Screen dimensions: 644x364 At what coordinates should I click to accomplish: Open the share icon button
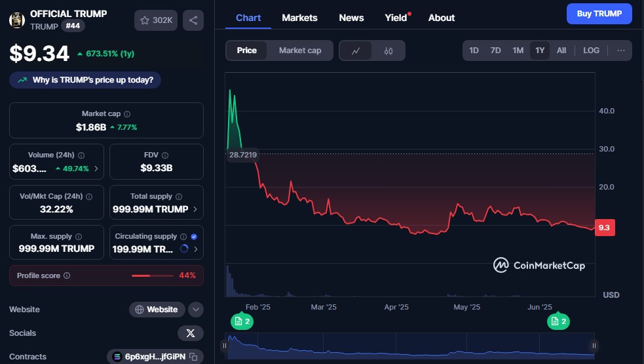(193, 20)
